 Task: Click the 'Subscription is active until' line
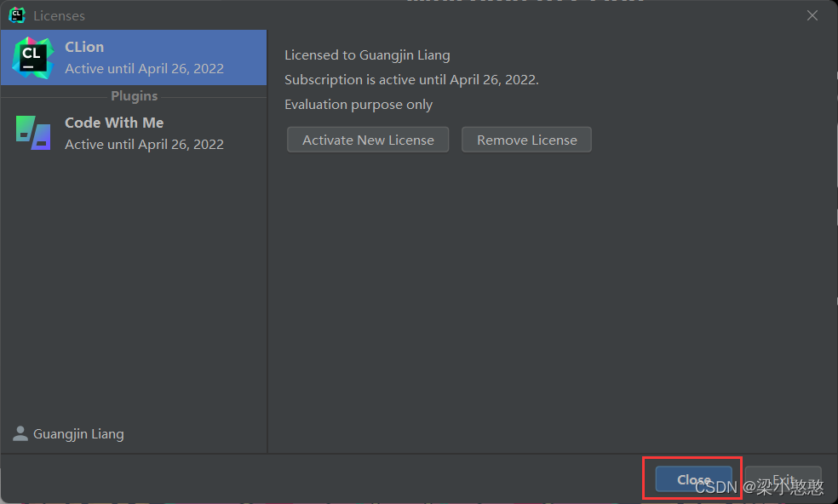pyautogui.click(x=411, y=80)
